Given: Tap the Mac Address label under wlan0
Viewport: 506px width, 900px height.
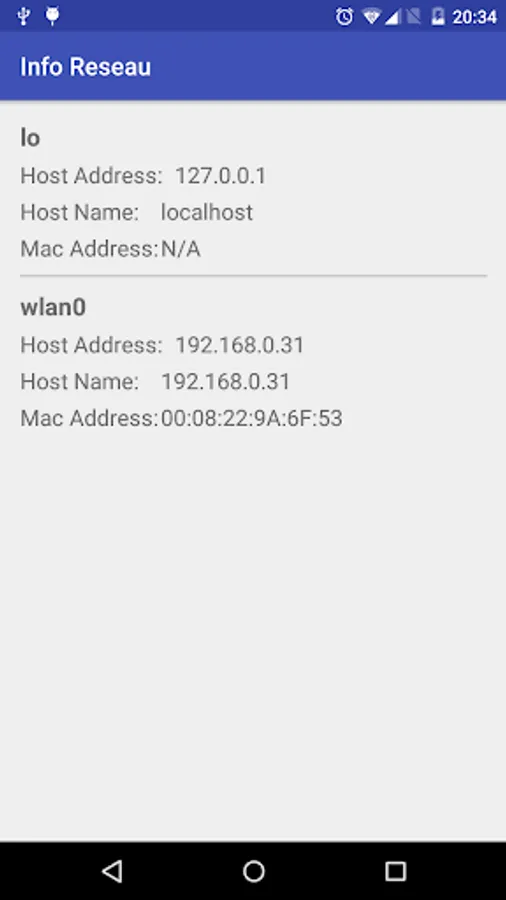Looking at the screenshot, I should [89, 418].
